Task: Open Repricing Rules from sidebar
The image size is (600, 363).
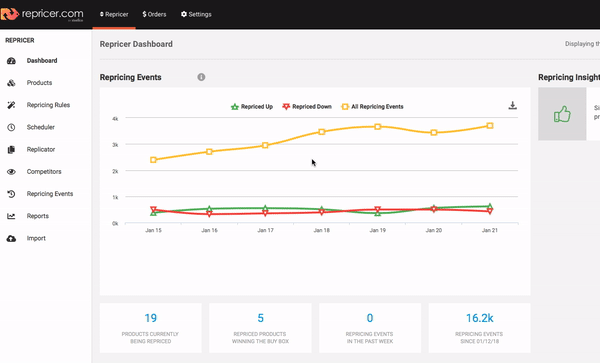Action: [48, 105]
